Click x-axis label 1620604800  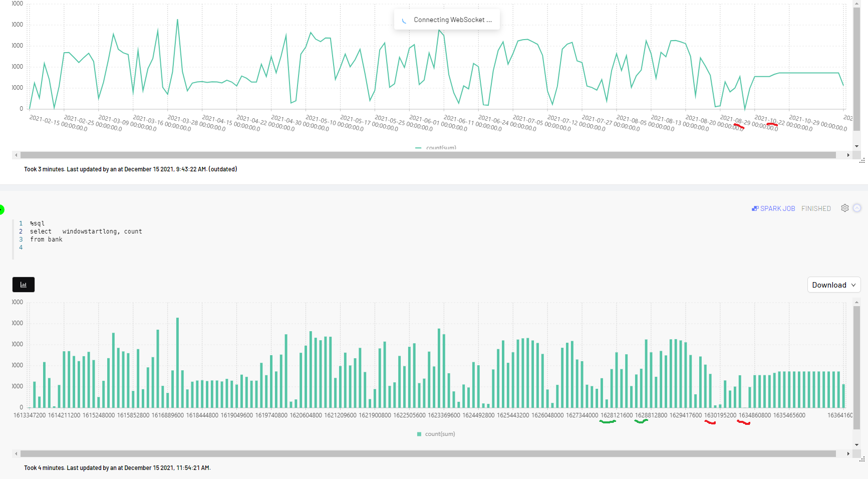[306, 415]
